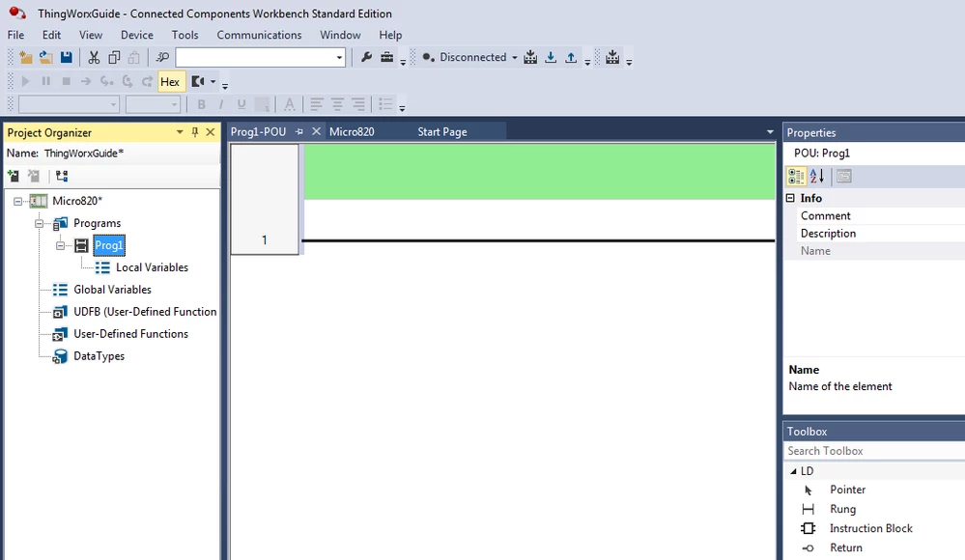Click the Save button on the toolbar
The image size is (965, 560).
point(65,56)
